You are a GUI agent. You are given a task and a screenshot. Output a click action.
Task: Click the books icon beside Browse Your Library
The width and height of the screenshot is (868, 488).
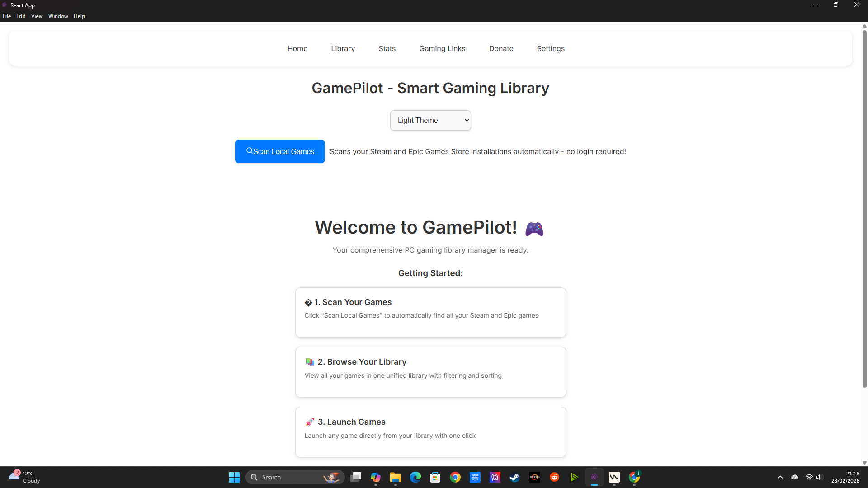click(310, 362)
